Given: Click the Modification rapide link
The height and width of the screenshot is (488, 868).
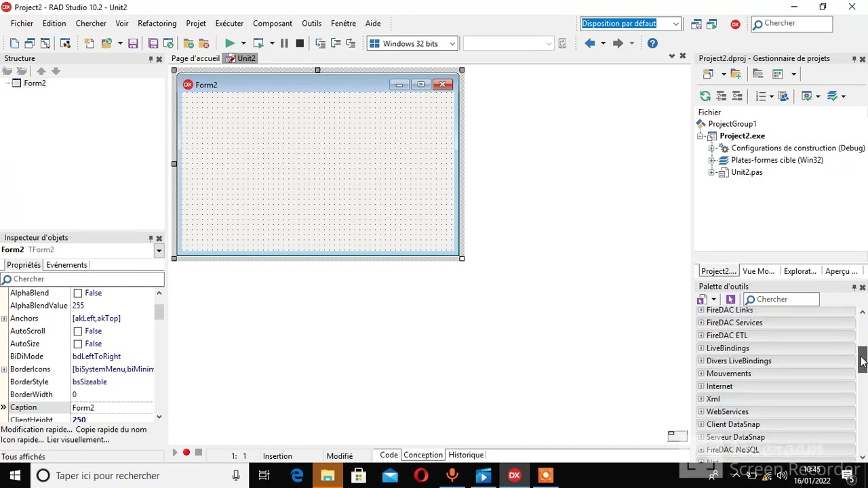Looking at the screenshot, I should coord(36,430).
